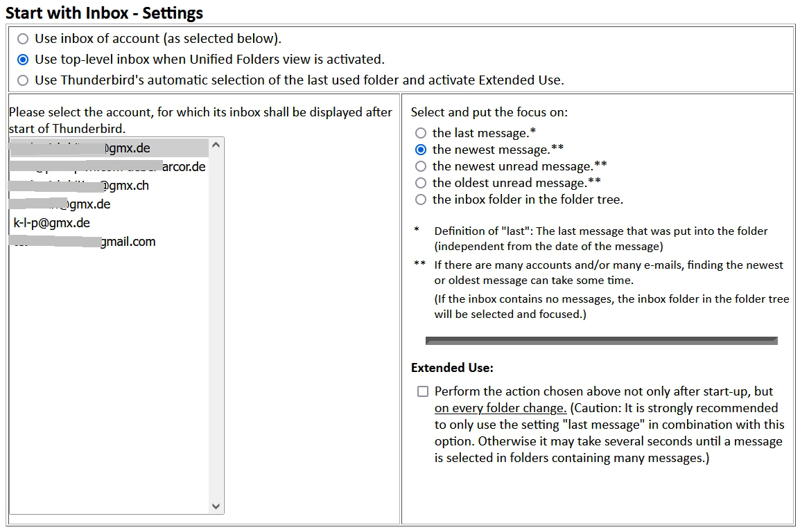Select 'the last message' focus option
The height and width of the screenshot is (532, 800).
click(420, 133)
